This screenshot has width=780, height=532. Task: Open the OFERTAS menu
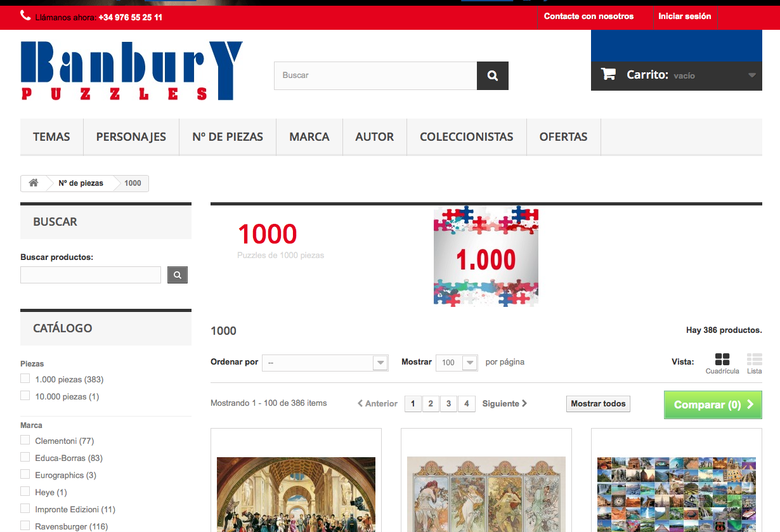(564, 136)
